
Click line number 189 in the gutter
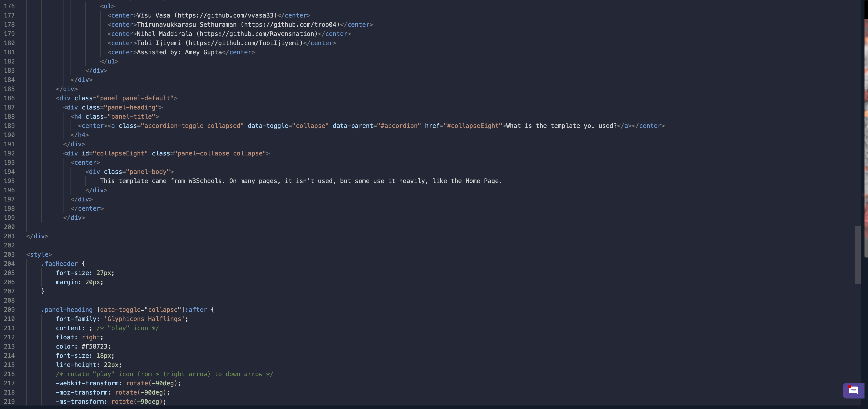9,126
